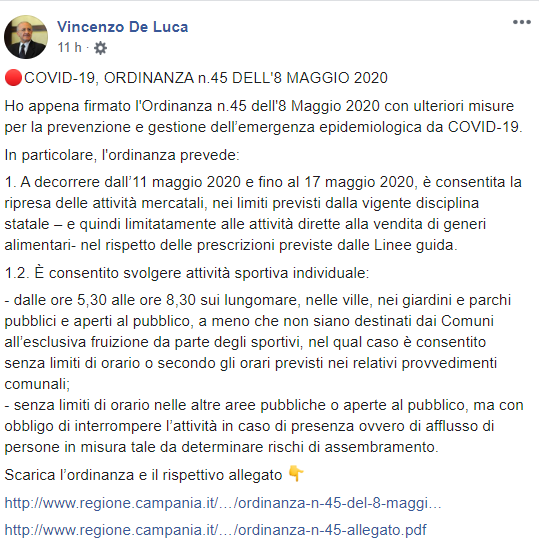The width and height of the screenshot is (539, 550).
Task: Click the words 'Linee guida' in point 1
Action: tap(414, 245)
